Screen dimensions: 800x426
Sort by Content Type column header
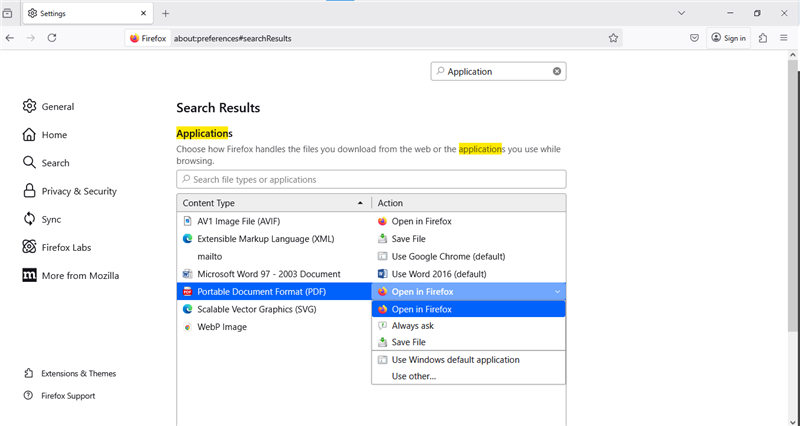(x=274, y=203)
